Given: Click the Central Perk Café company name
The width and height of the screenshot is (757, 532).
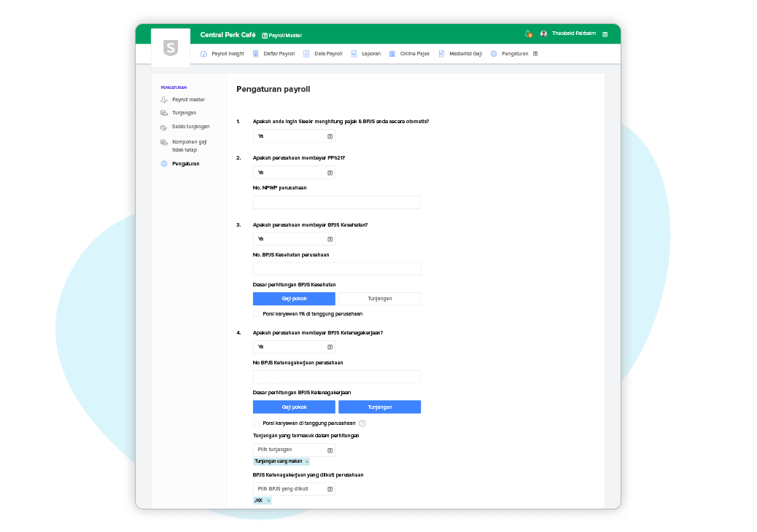Looking at the screenshot, I should (228, 35).
